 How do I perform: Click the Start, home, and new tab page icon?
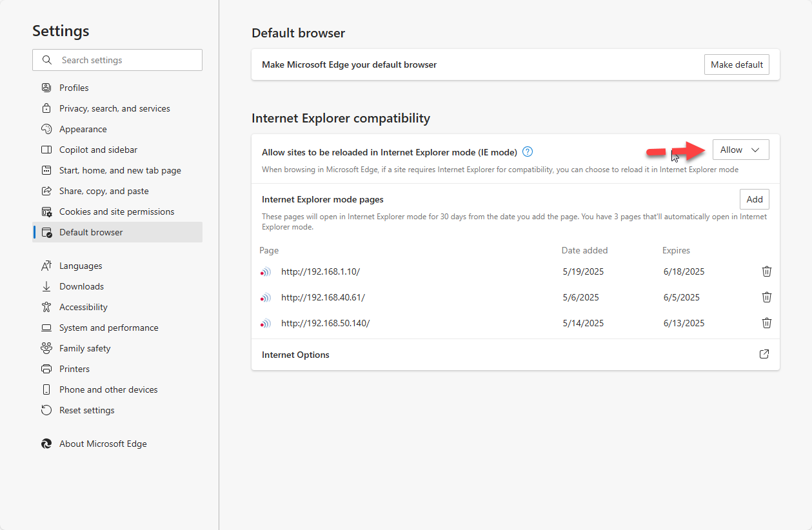46,170
